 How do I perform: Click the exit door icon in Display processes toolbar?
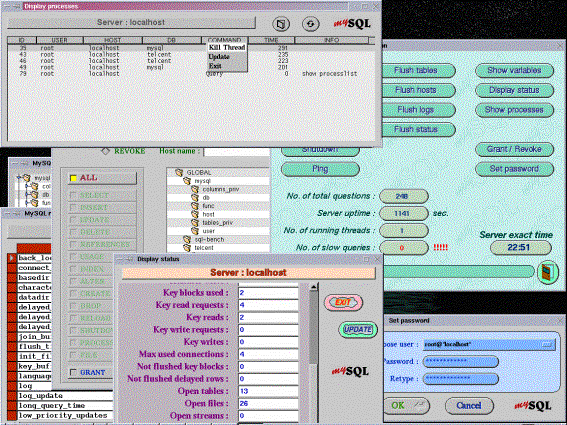point(281,24)
